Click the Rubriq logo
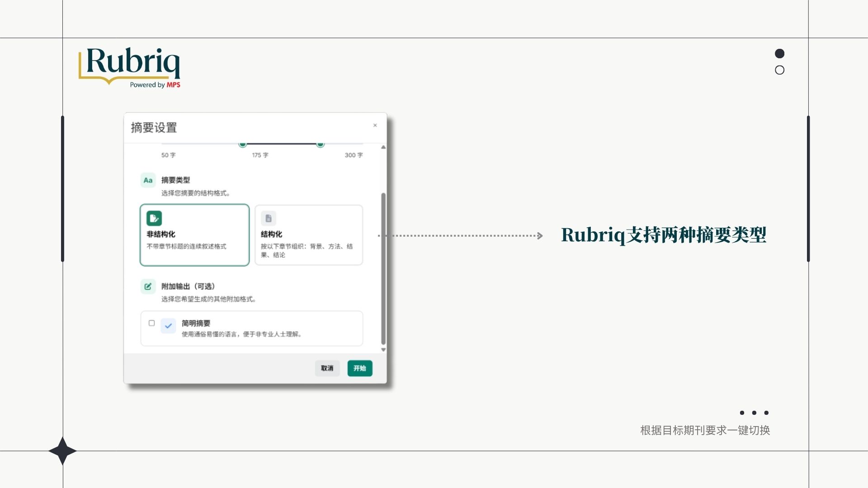868x488 pixels. point(130,68)
